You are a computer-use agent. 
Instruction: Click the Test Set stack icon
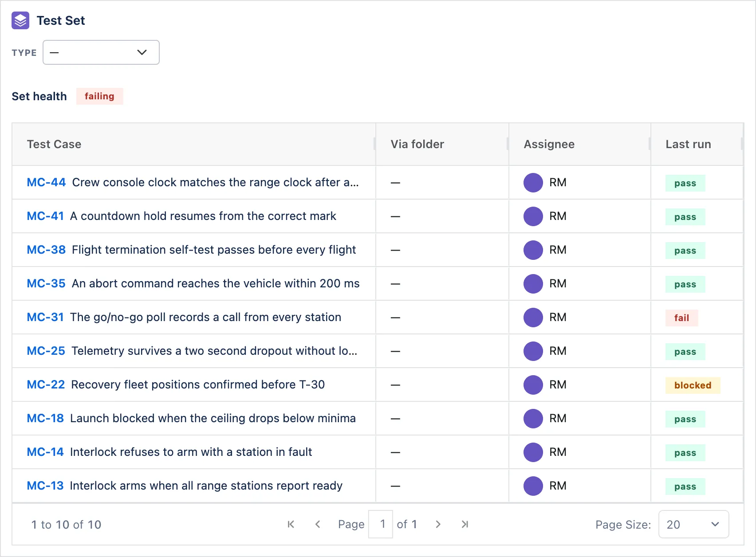[20, 20]
